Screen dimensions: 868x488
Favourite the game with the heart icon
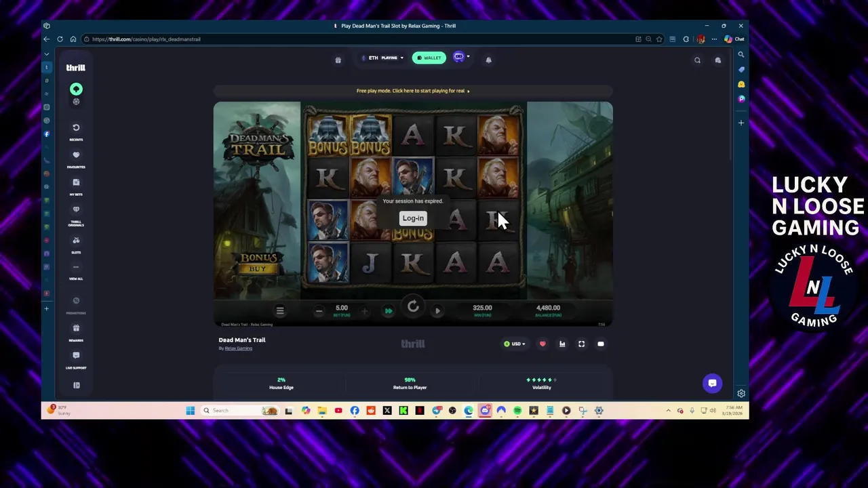click(x=542, y=344)
